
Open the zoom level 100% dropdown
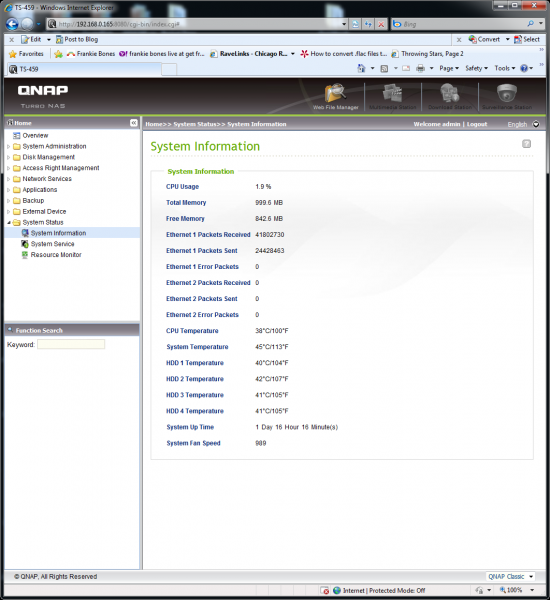click(x=532, y=590)
